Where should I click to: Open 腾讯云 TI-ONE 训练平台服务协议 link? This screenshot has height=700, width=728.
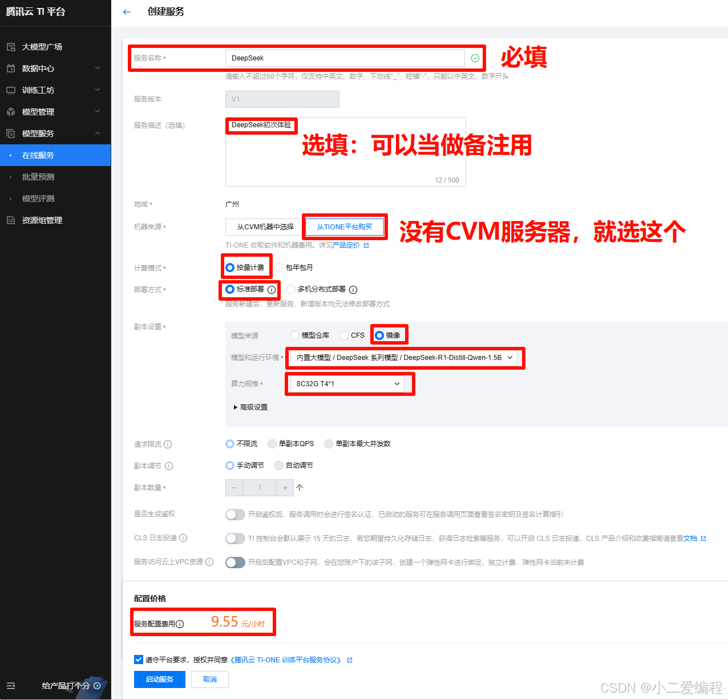coord(286,660)
